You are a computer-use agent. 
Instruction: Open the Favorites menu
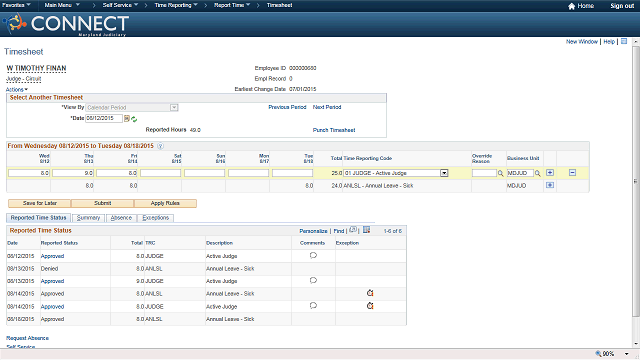coord(16,5)
